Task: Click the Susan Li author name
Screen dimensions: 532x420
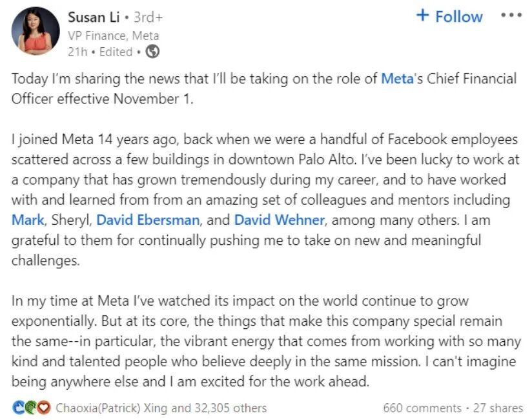Action: pos(94,17)
